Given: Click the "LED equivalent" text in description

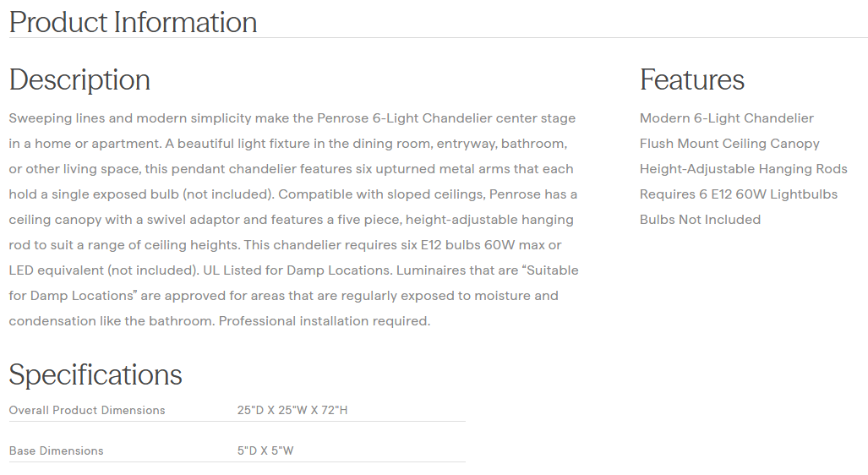Looking at the screenshot, I should point(57,270).
